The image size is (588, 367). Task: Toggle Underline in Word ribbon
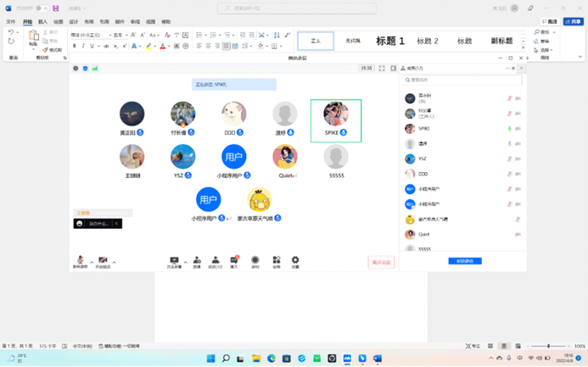pos(92,46)
